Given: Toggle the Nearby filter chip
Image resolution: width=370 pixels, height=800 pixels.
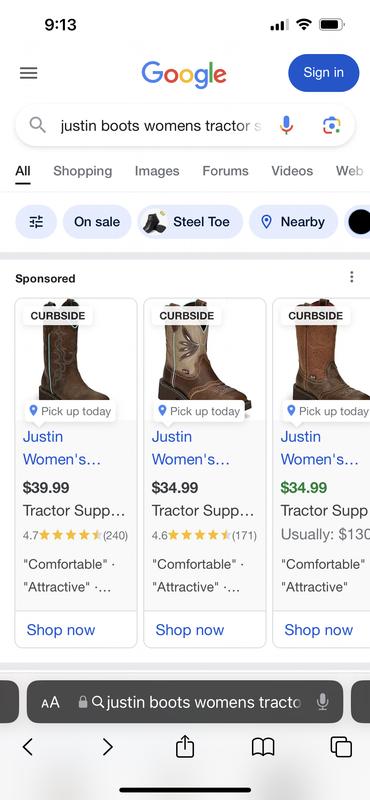Looking at the screenshot, I should click(x=293, y=222).
